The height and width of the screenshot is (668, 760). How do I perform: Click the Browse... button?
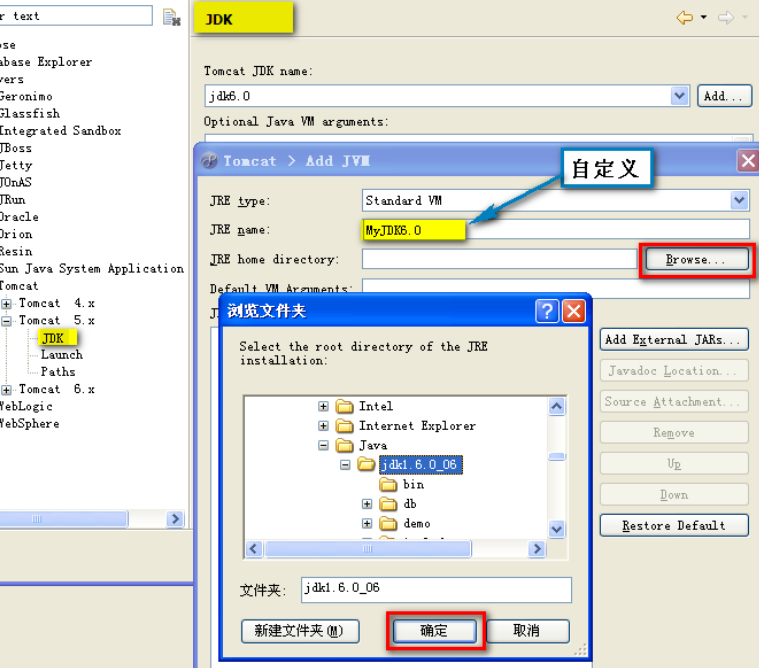coord(697,260)
